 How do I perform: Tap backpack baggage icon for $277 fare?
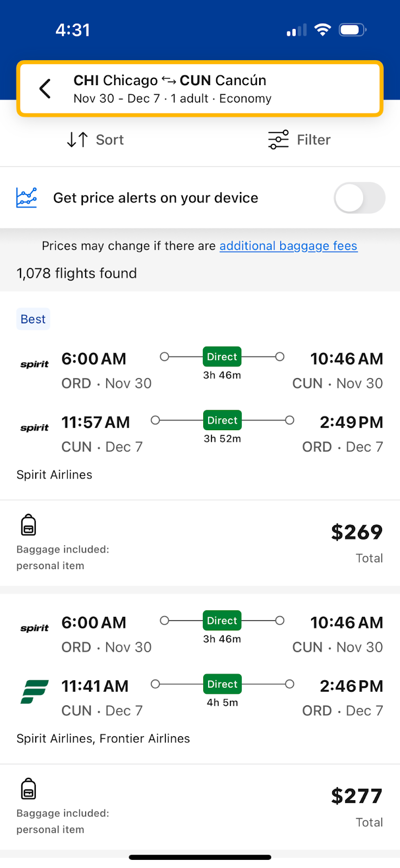pos(28,789)
